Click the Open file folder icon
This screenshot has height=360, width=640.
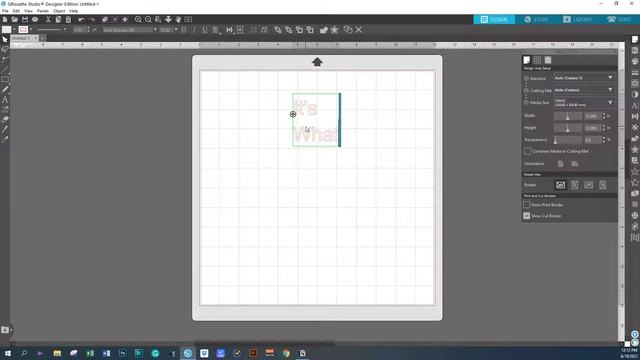pyautogui.click(x=15, y=20)
